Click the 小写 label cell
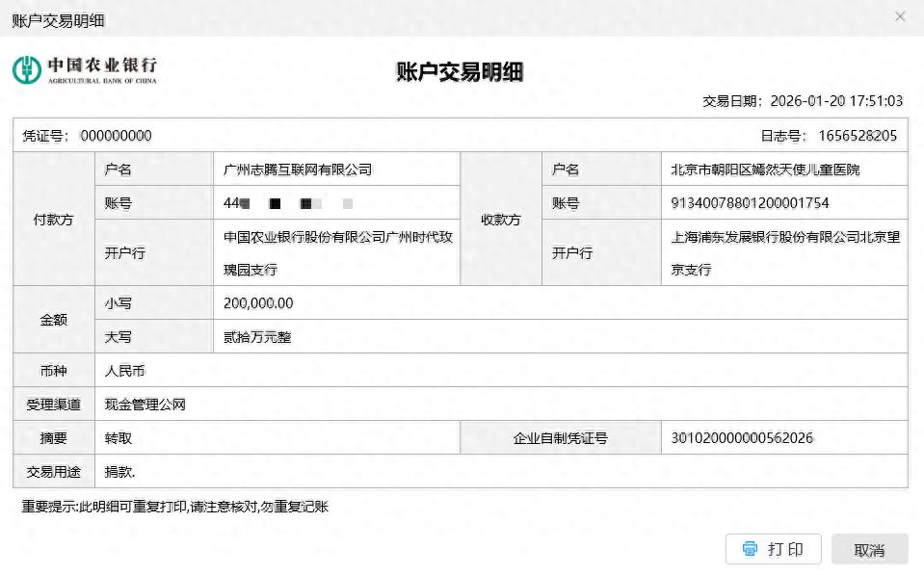Image resolution: width=924 pixels, height=575 pixels. pyautogui.click(x=154, y=303)
